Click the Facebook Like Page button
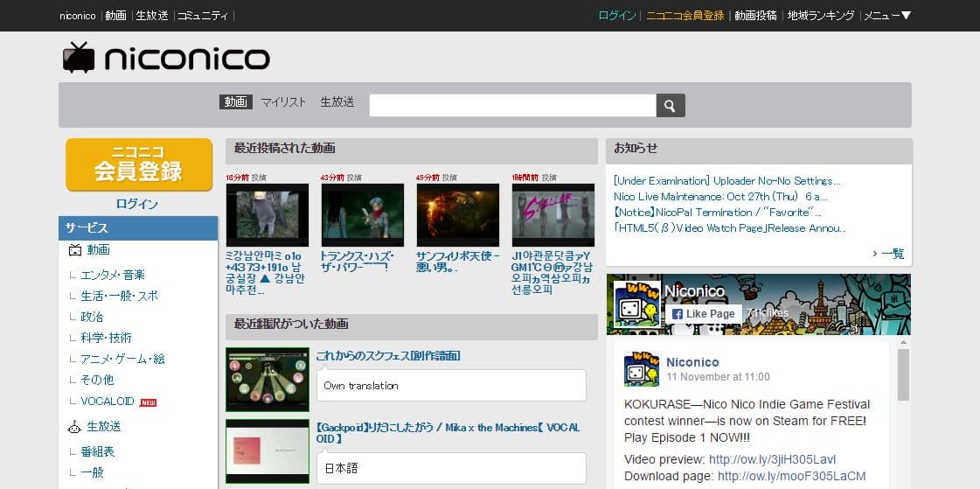980x489 pixels. point(703,314)
